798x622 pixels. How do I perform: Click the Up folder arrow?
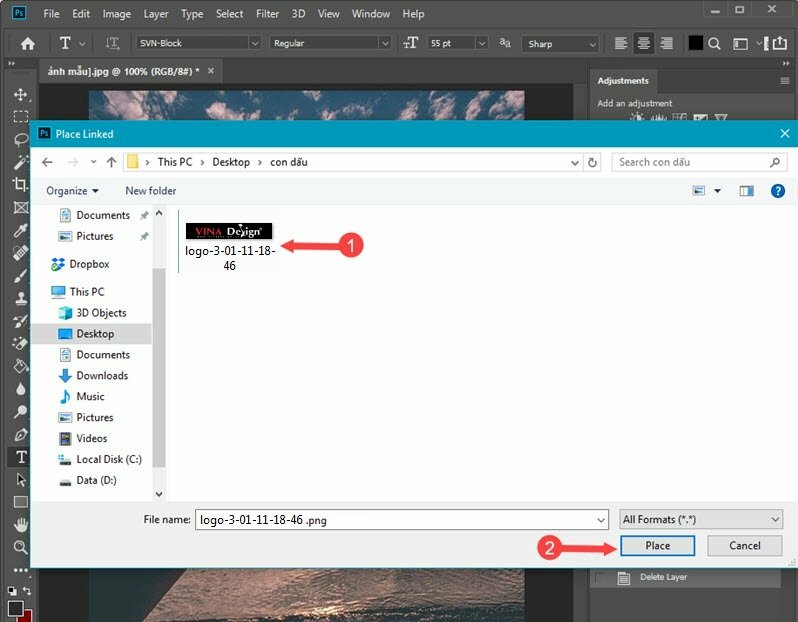pos(111,162)
